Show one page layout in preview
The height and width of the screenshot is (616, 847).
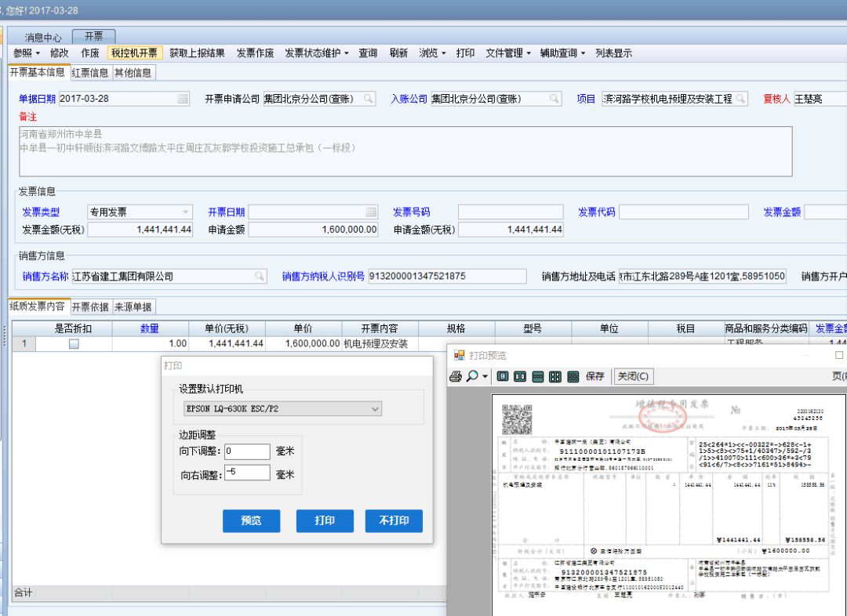click(503, 376)
